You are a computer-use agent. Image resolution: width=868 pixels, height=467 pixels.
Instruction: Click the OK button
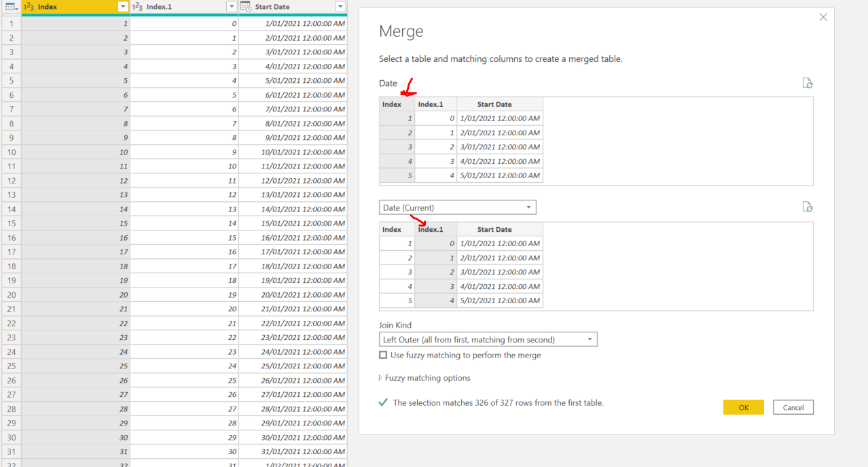(744, 407)
